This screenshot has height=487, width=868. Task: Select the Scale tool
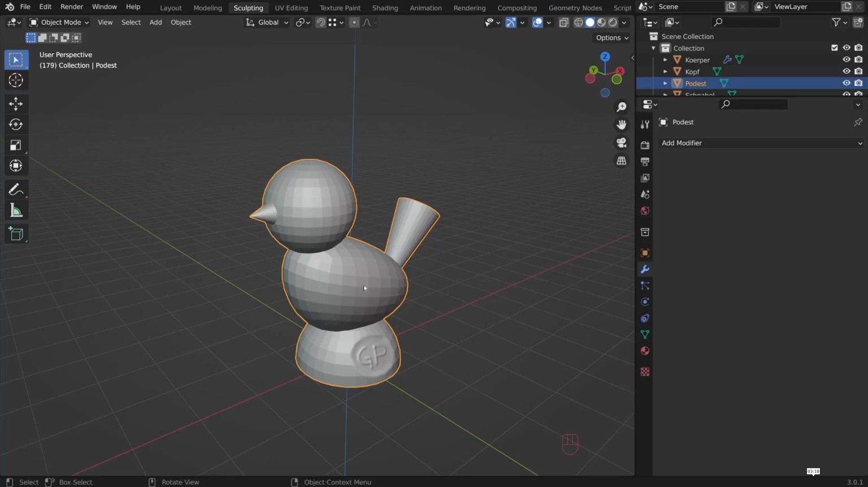click(16, 145)
